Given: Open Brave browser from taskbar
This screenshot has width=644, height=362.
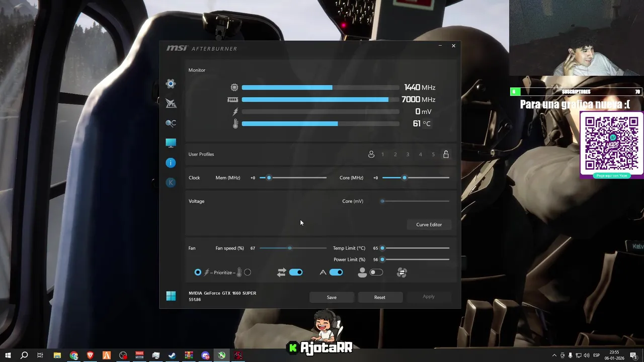Looking at the screenshot, I should pyautogui.click(x=90, y=355).
